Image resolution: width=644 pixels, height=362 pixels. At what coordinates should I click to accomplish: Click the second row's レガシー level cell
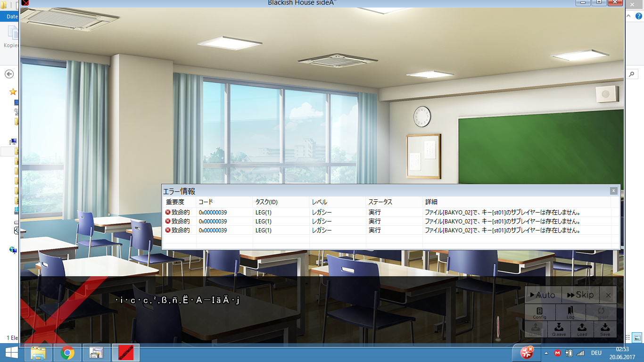click(322, 222)
